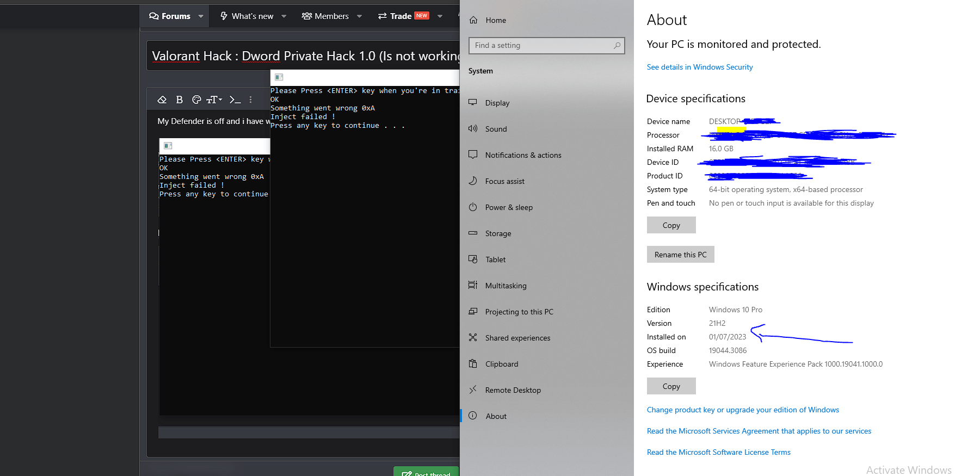The image size is (980, 476).
Task: Go to the Members section
Action: point(325,16)
